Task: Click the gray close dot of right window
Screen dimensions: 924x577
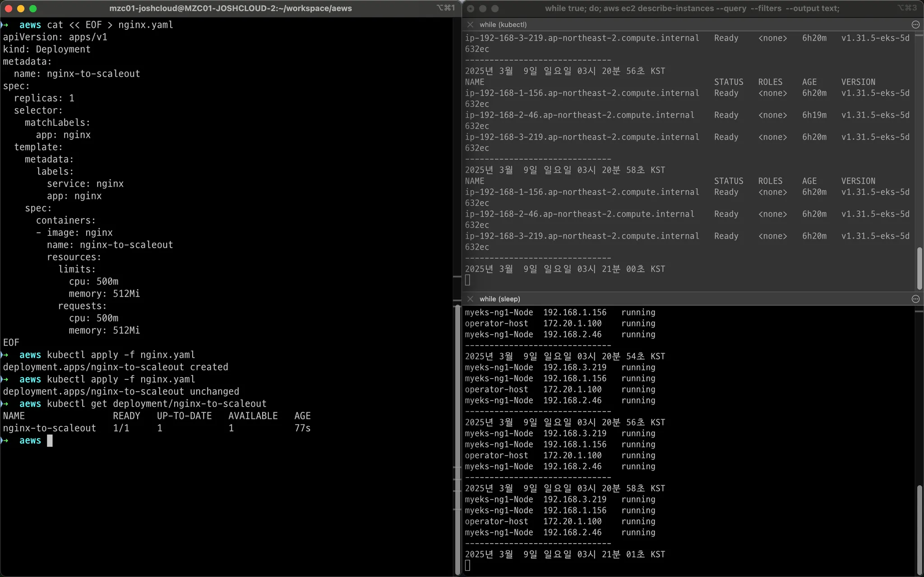Action: (471, 9)
